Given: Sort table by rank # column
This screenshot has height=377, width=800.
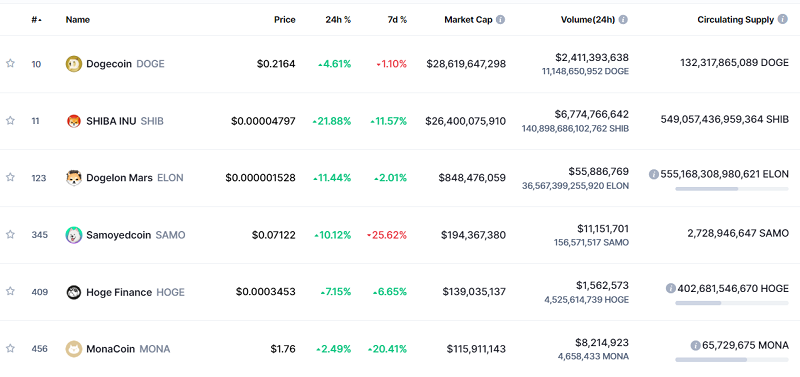Looking at the screenshot, I should point(36,20).
